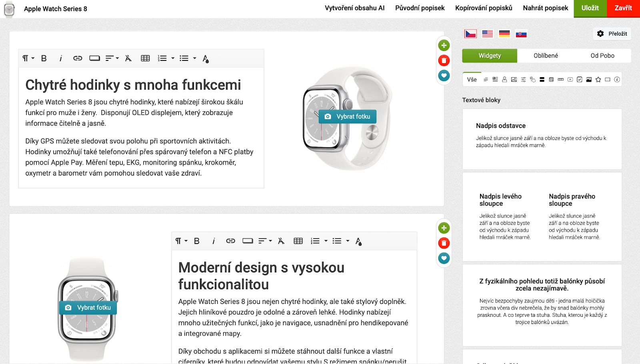Open text alignment dropdown in 'Chytré hodinky' toolbar

click(x=112, y=58)
